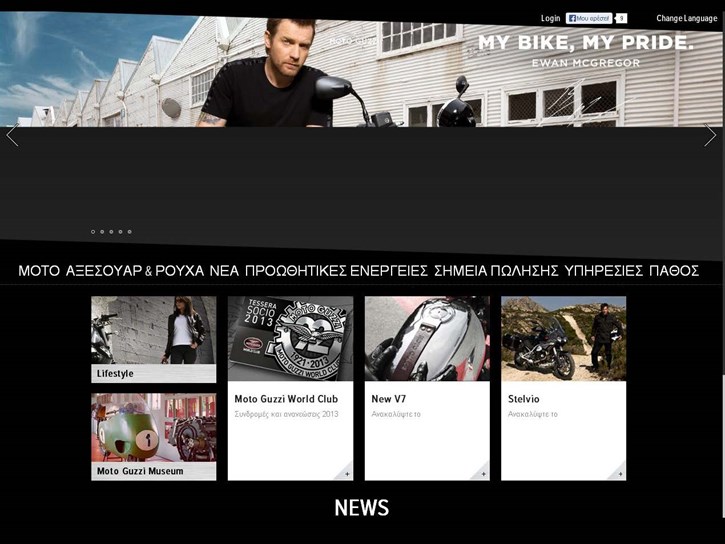Select the third carousel dot
Image resolution: width=725 pixels, height=544 pixels.
coord(111,232)
